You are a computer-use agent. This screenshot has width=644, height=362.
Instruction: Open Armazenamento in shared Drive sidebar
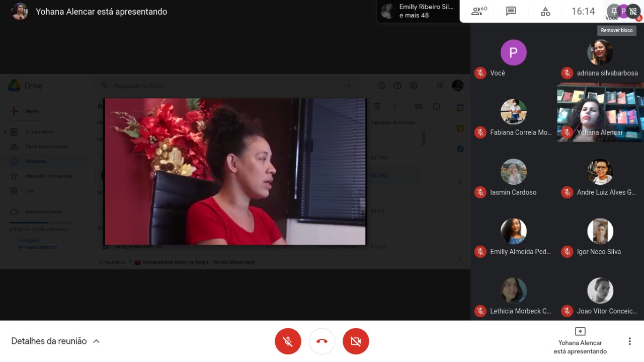[x=44, y=212]
